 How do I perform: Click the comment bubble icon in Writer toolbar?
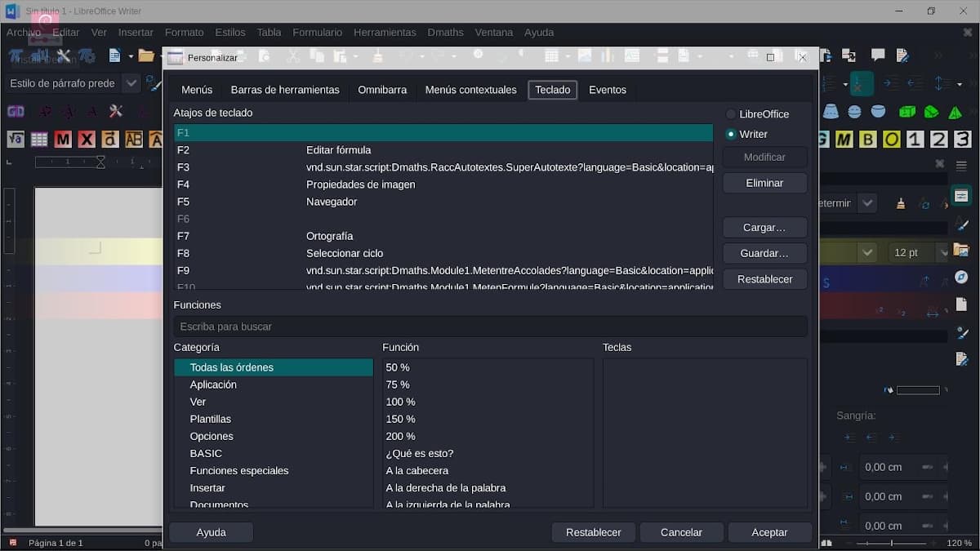click(878, 56)
